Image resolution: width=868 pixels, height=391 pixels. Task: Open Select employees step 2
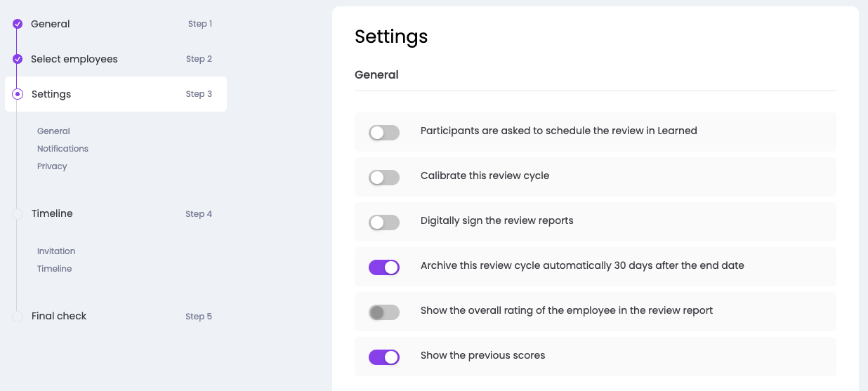[x=74, y=59]
